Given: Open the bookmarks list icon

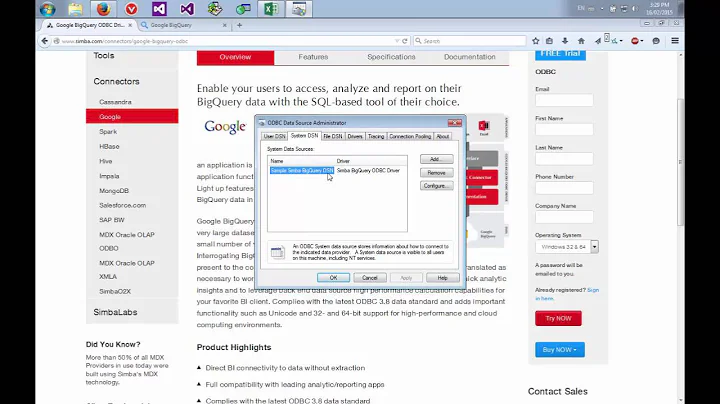Looking at the screenshot, I should pos(550,41).
